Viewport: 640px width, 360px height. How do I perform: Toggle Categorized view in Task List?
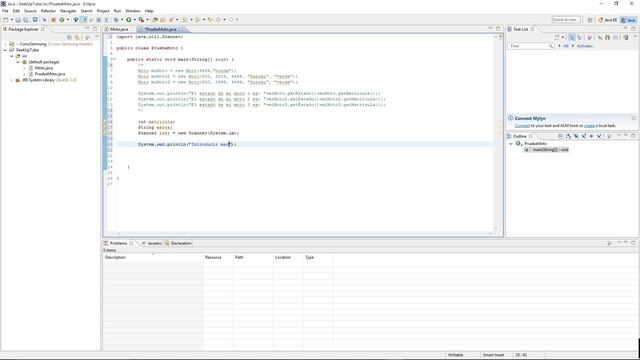pos(572,37)
